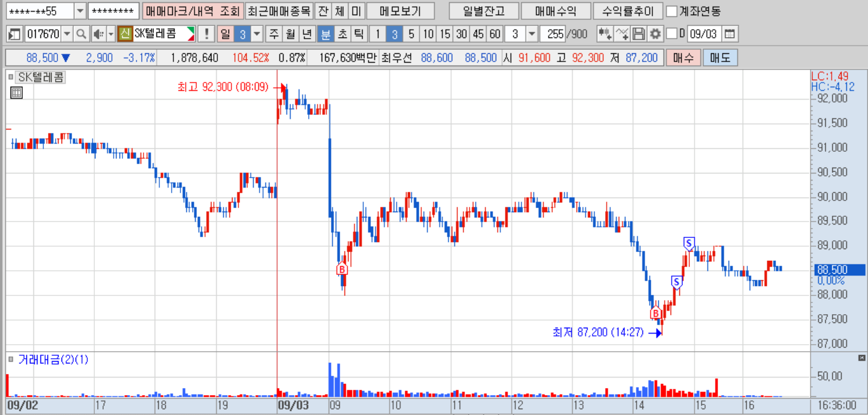Viewport: 868px width, 415px height.
Task: Open the dropdown arrow beside speaker icon
Action: point(111,34)
